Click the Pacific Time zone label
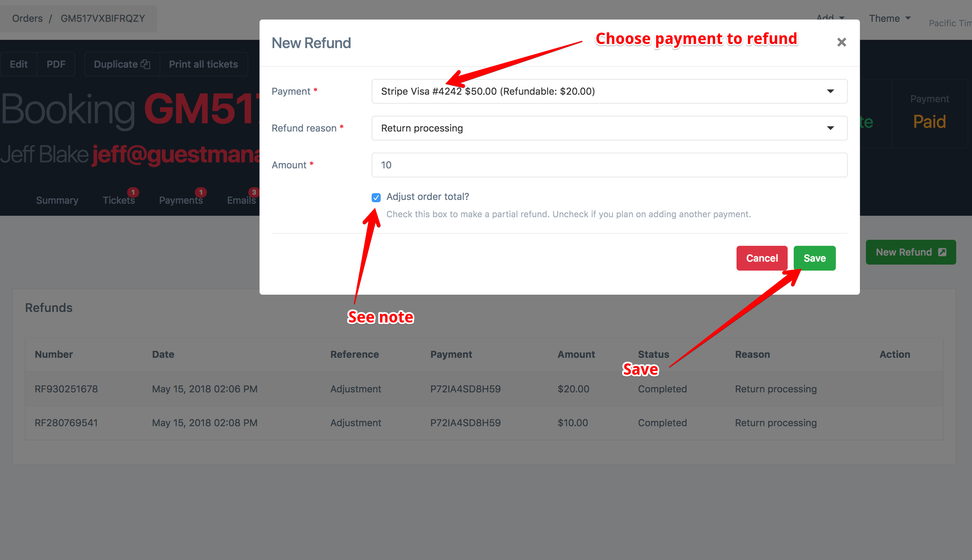Screen dimensions: 972x560 (950, 23)
